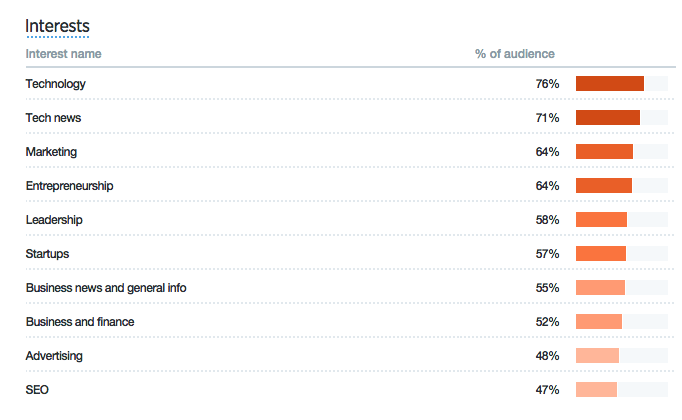Click the Advertising interest label

(x=54, y=356)
